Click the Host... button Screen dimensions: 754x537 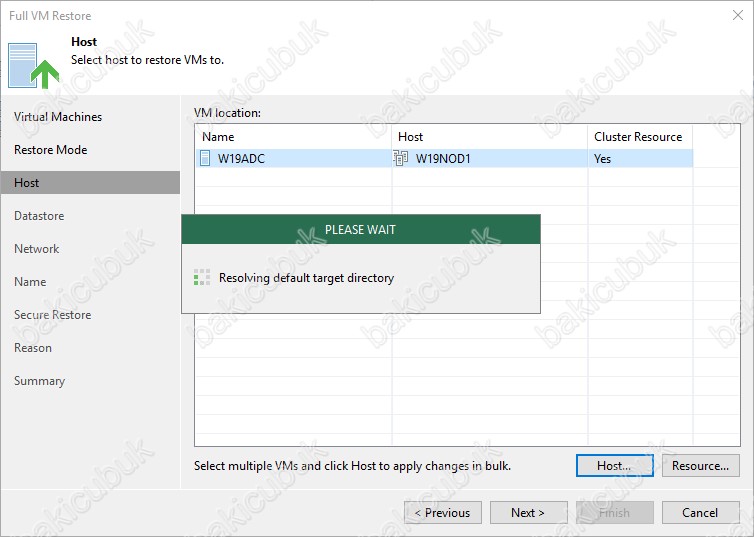click(615, 465)
